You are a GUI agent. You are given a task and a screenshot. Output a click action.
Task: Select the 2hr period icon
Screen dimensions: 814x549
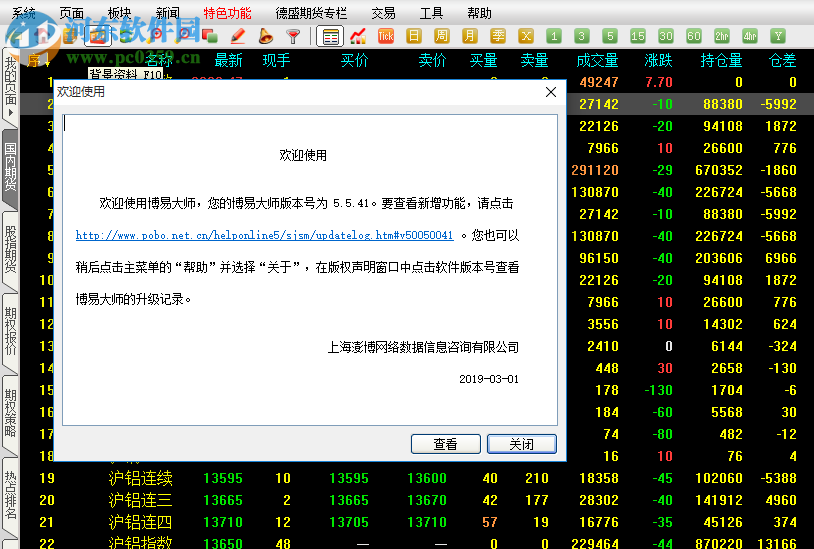tap(722, 36)
